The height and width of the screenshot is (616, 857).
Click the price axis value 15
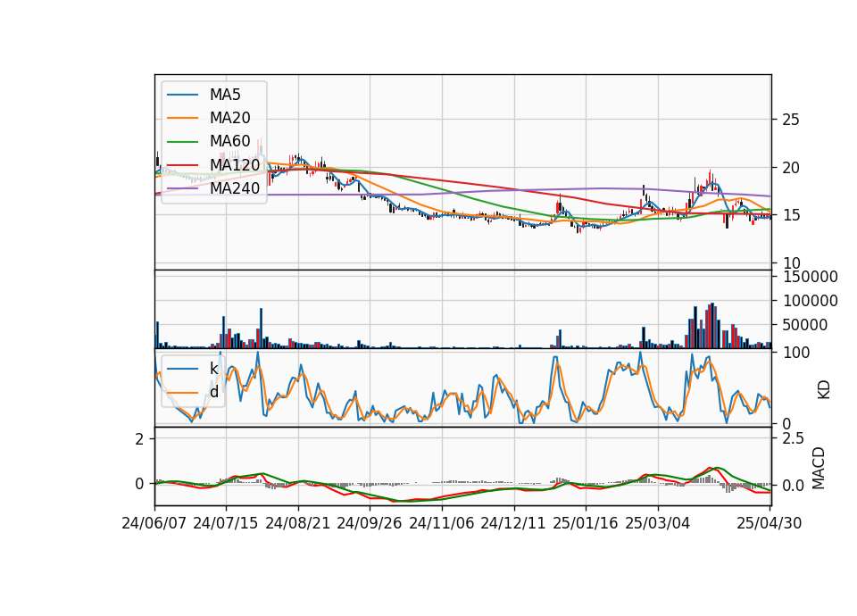tap(790, 215)
